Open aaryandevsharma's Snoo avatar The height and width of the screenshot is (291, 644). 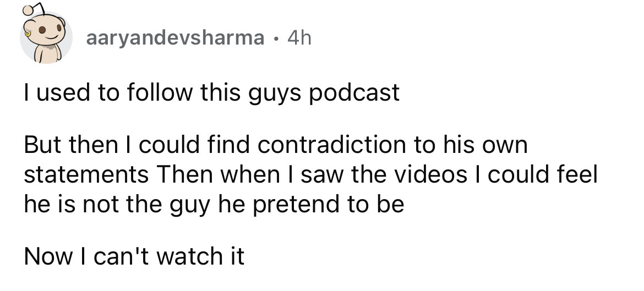(46, 38)
